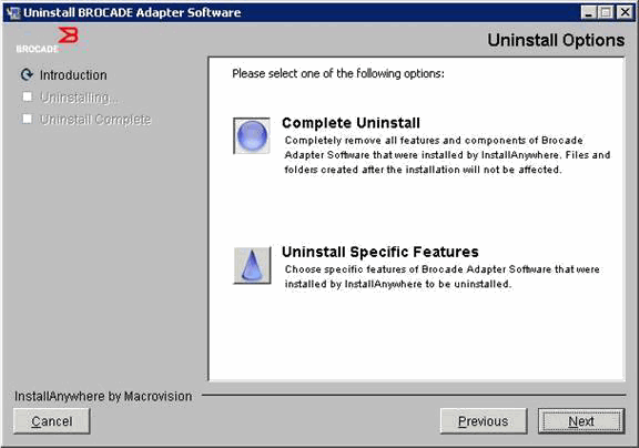Click the 'Uninstalling...' step label
Image resolution: width=639 pixels, height=448 pixels.
click(79, 97)
